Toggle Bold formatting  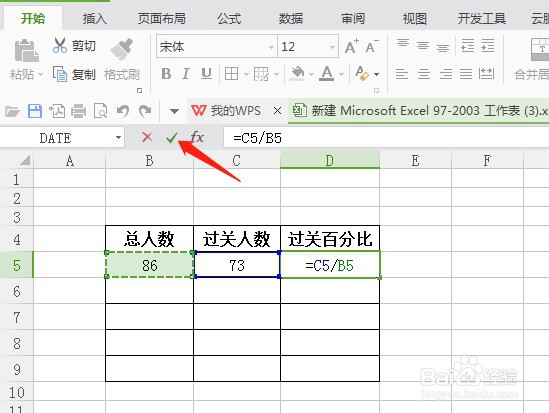166,74
